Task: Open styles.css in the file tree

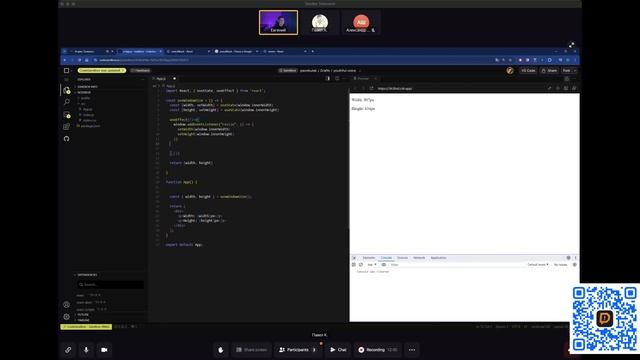Action: coord(89,120)
